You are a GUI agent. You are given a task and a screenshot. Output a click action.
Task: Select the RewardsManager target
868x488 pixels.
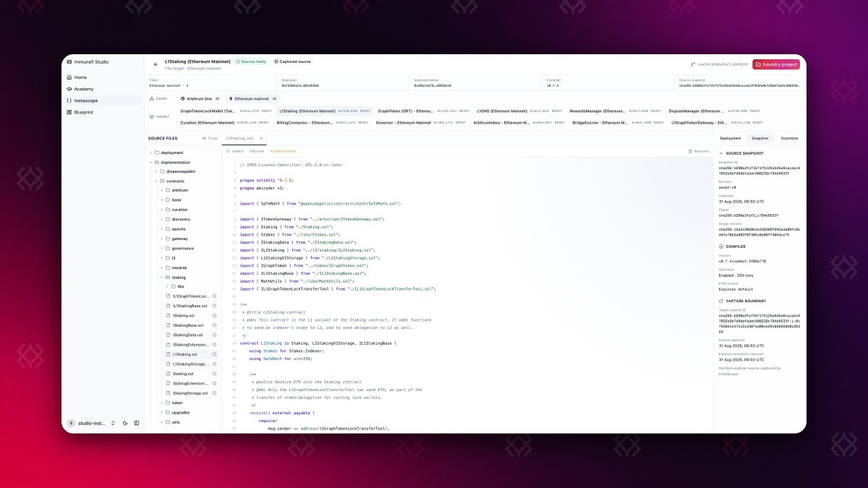pyautogui.click(x=616, y=111)
